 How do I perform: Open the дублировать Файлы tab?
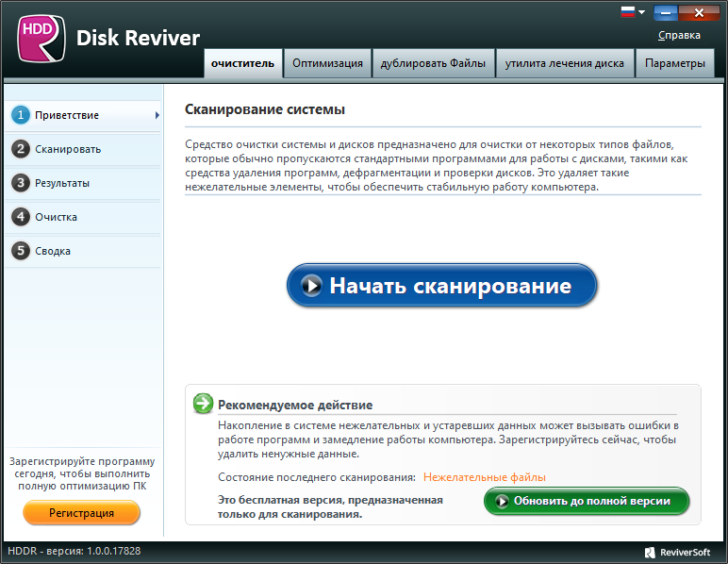pos(433,63)
